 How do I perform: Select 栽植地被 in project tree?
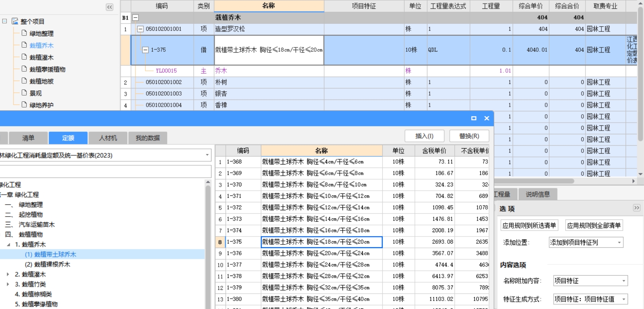click(41, 81)
